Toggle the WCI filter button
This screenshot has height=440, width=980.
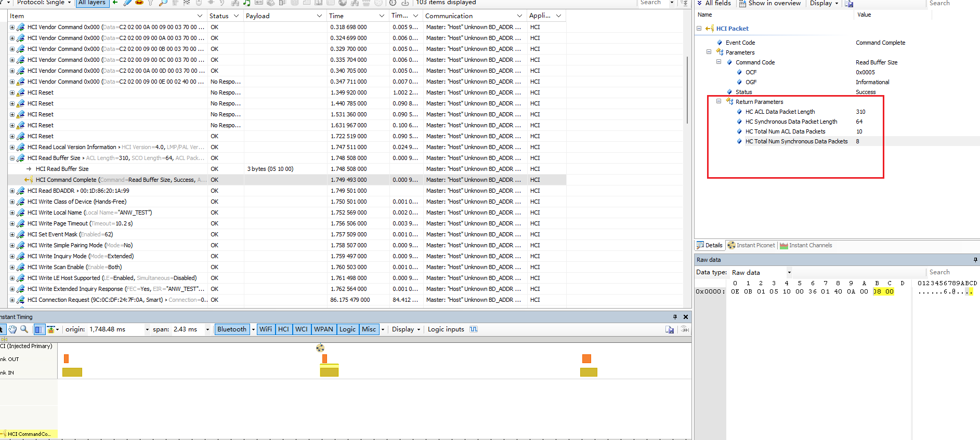302,329
